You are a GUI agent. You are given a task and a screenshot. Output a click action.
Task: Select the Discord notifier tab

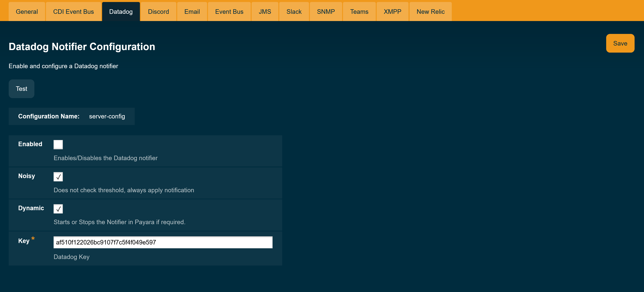click(x=158, y=11)
